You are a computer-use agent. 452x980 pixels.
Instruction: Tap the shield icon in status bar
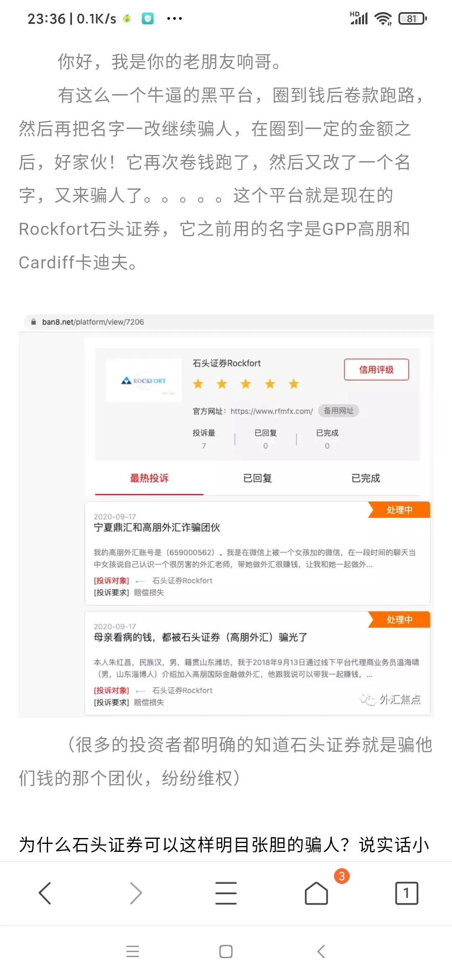tap(148, 18)
